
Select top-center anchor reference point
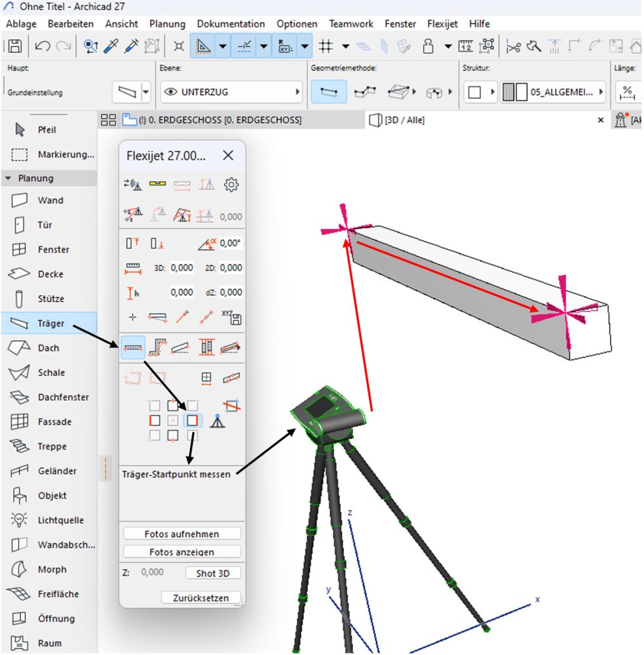pos(172,405)
